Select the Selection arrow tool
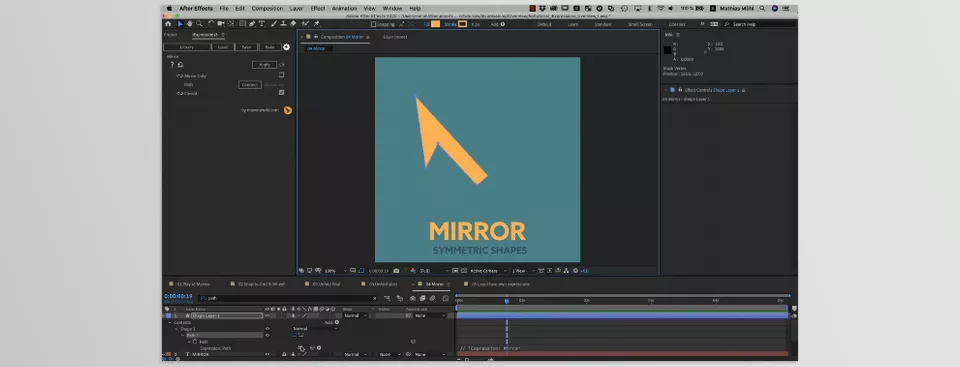Viewport: 960px width, 367px height. tap(180, 24)
